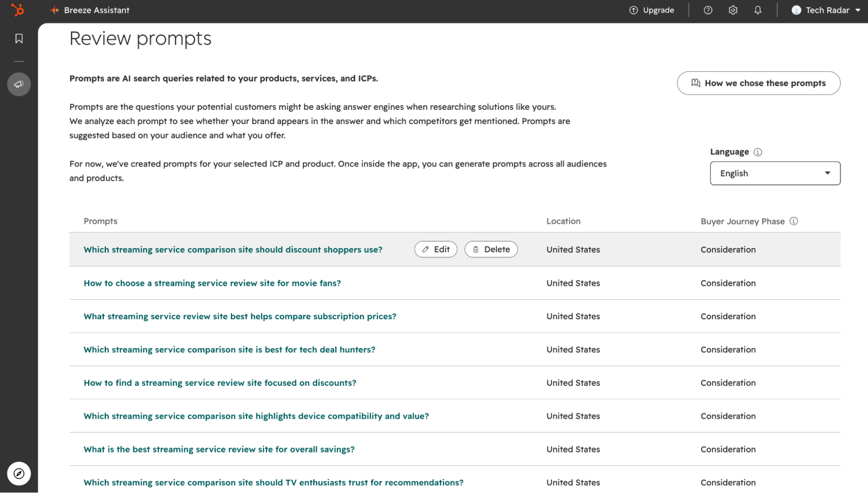Click How we chose these prompts
The width and height of the screenshot is (868, 493).
pyautogui.click(x=758, y=83)
